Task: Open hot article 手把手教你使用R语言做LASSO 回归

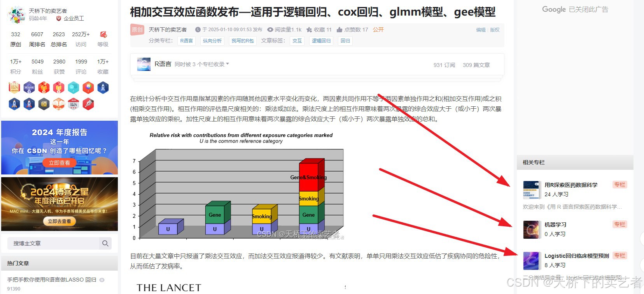Action: click(x=52, y=280)
